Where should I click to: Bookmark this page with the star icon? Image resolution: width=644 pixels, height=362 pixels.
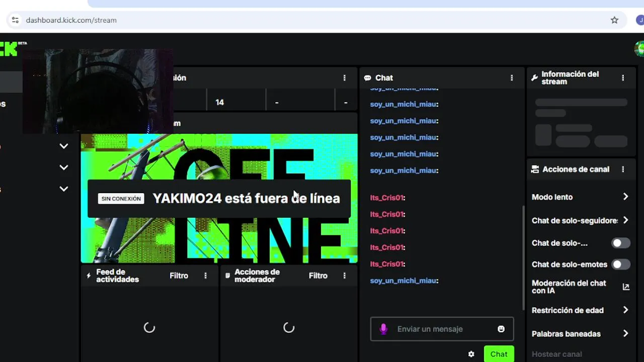click(614, 20)
